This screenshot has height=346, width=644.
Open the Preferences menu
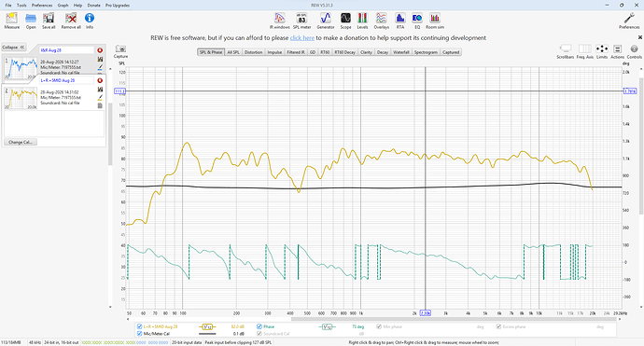pyautogui.click(x=42, y=6)
